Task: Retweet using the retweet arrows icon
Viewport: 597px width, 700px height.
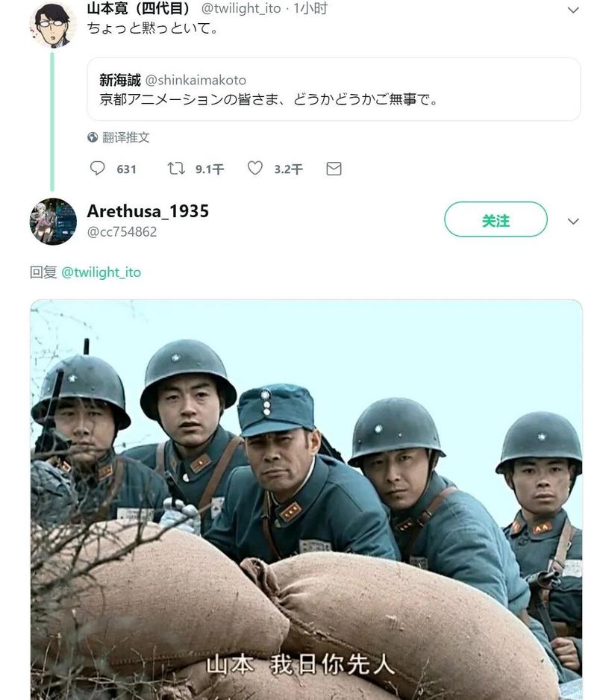Action: pyautogui.click(x=176, y=169)
